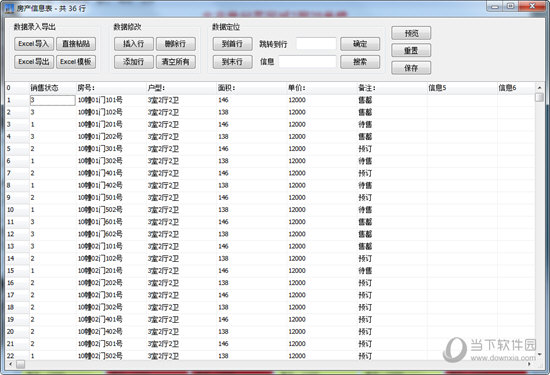Click the 预览 button

coord(411,33)
